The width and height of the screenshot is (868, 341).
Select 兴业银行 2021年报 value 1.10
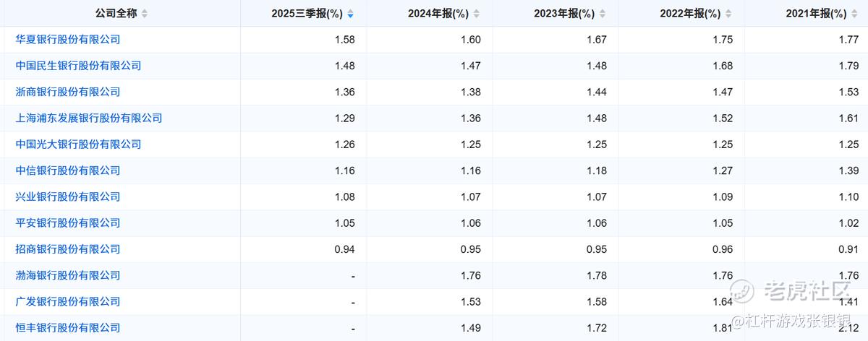click(x=848, y=197)
